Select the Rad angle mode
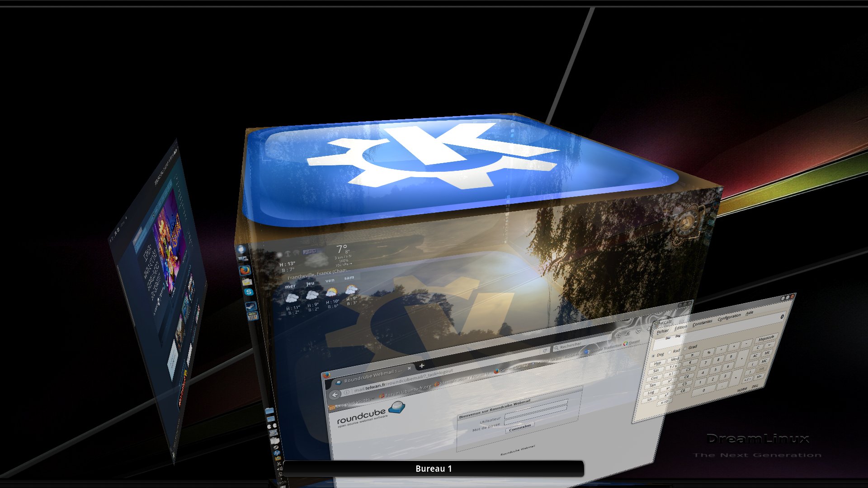 [670, 352]
